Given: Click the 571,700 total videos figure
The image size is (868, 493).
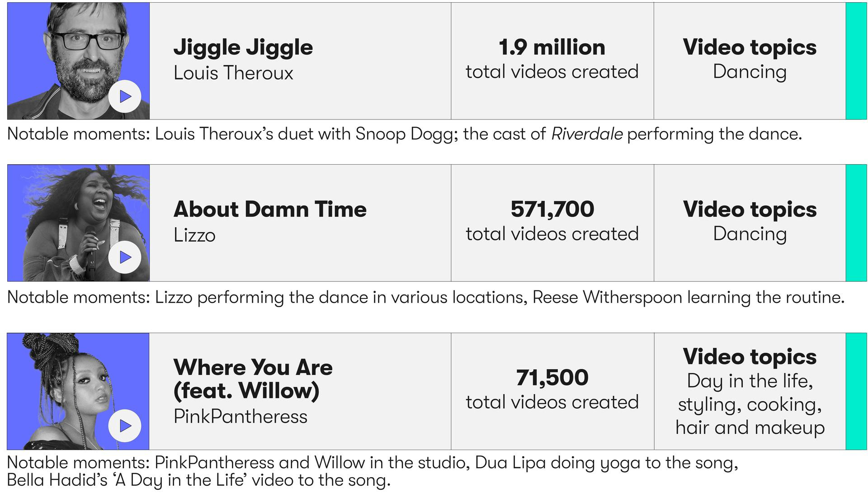Looking at the screenshot, I should [x=552, y=209].
